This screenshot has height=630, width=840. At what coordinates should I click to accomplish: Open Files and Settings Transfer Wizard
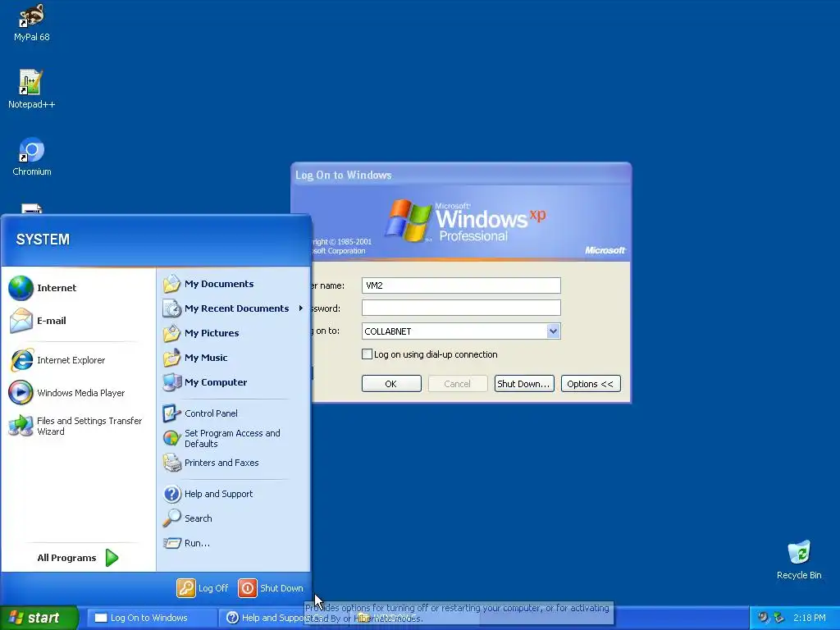[x=76, y=426]
